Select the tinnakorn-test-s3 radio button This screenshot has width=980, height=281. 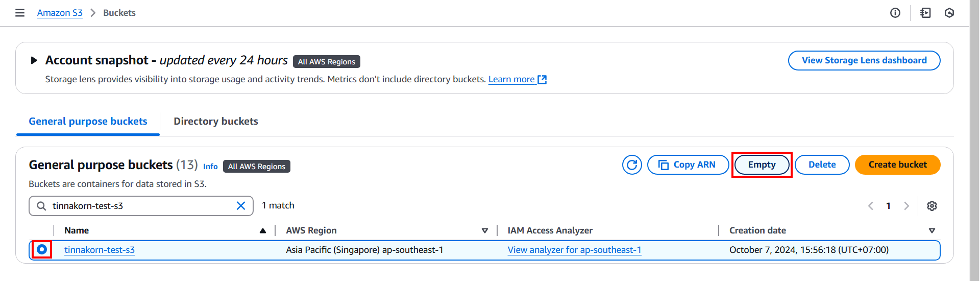pyautogui.click(x=42, y=250)
